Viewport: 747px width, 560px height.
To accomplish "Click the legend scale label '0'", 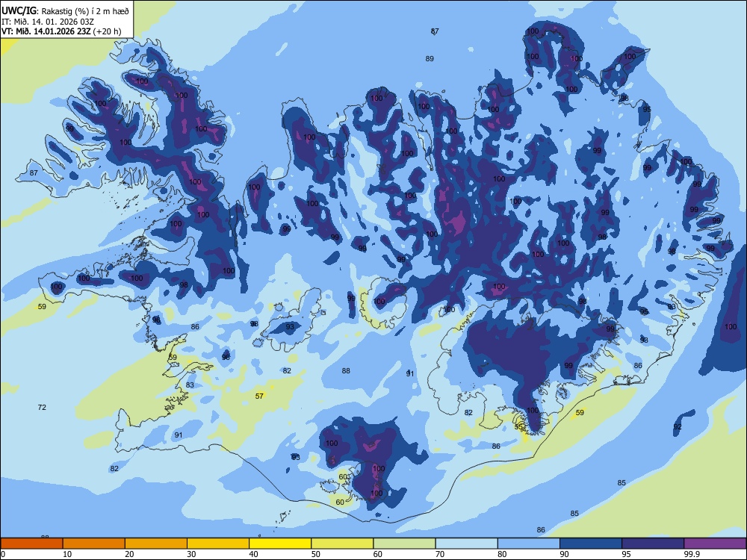I will point(3,554).
